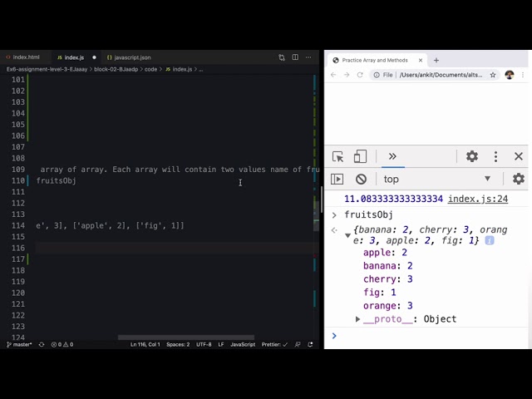Clear the console
The width and height of the screenshot is (532, 399).
(361, 180)
